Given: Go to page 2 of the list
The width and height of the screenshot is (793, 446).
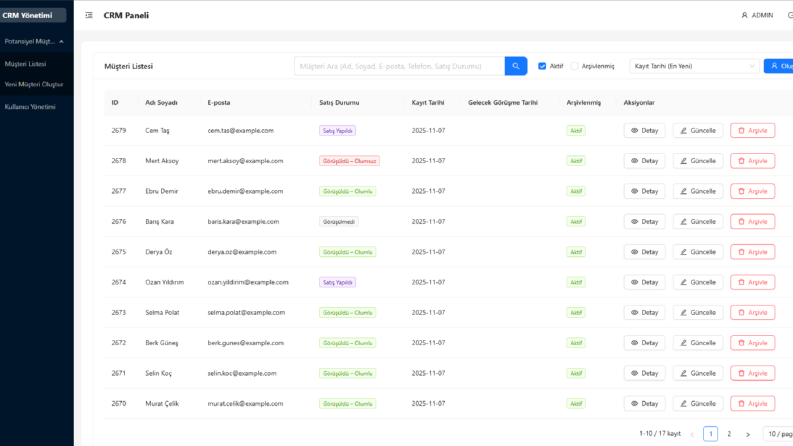Looking at the screenshot, I should [729, 434].
